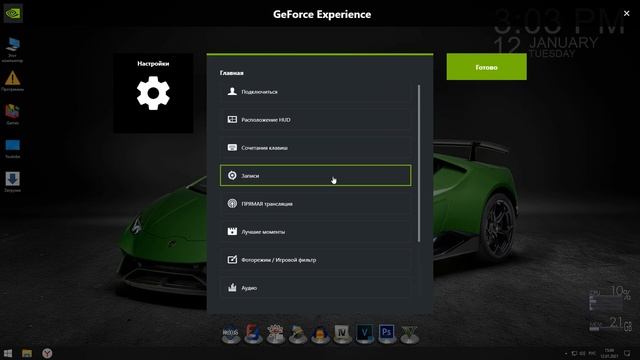
Task: Select the Загрузки downloads desktop icon
Action: [x=12, y=182]
